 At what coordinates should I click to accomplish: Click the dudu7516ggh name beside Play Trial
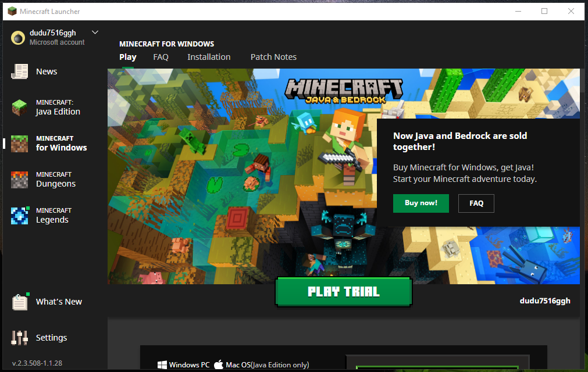tap(545, 301)
